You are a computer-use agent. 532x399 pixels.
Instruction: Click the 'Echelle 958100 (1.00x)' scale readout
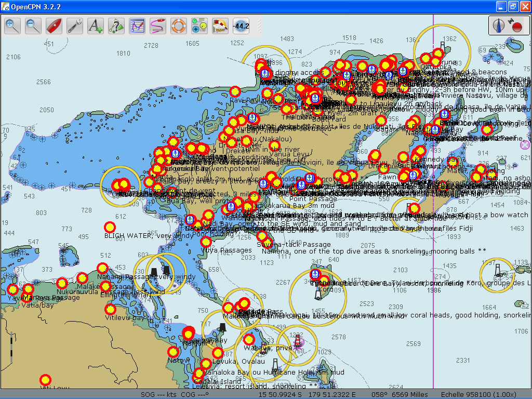478,395
